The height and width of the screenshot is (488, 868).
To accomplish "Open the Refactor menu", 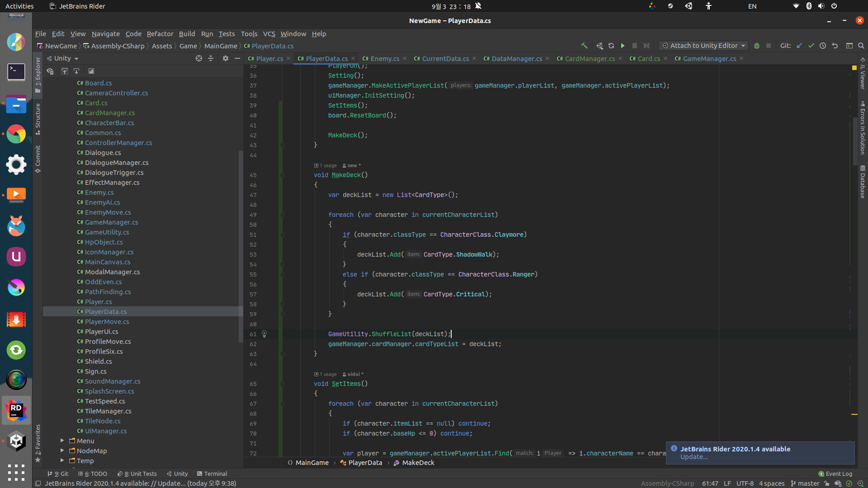I will coord(160,34).
